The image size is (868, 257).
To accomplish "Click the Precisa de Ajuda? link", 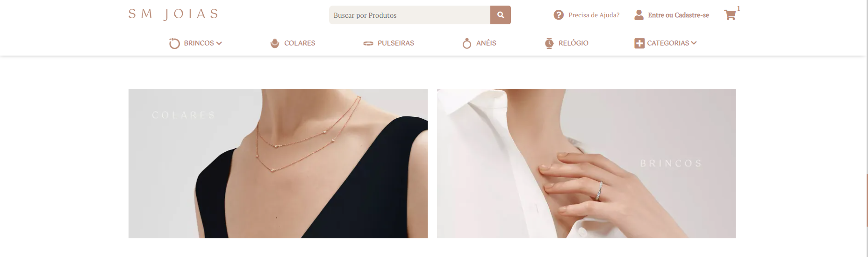I will pos(594,15).
